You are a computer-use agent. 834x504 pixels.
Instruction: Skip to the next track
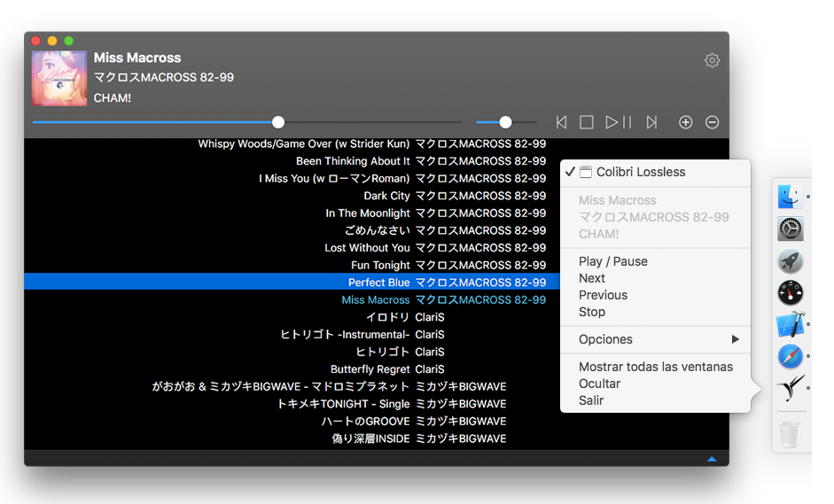(651, 122)
